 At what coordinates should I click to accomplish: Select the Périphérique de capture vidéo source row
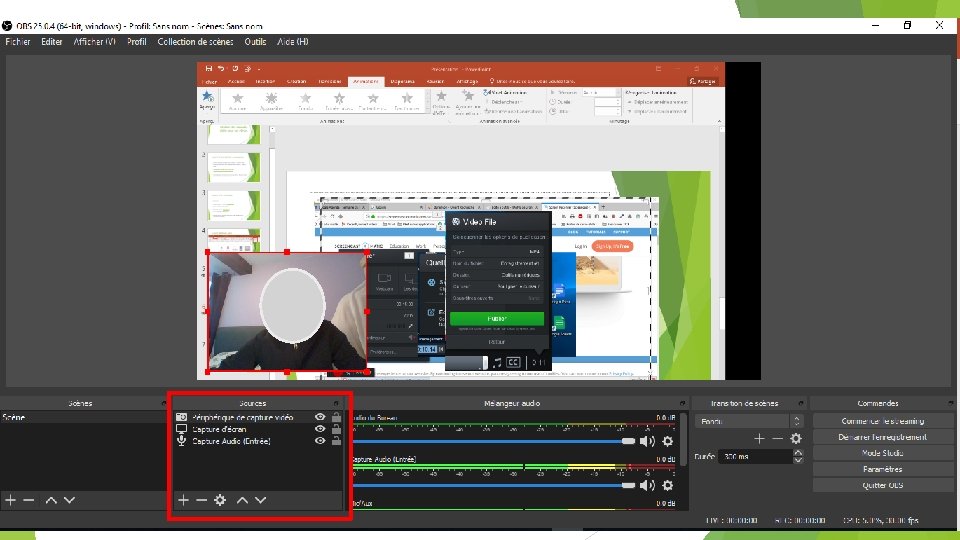[x=258, y=417]
